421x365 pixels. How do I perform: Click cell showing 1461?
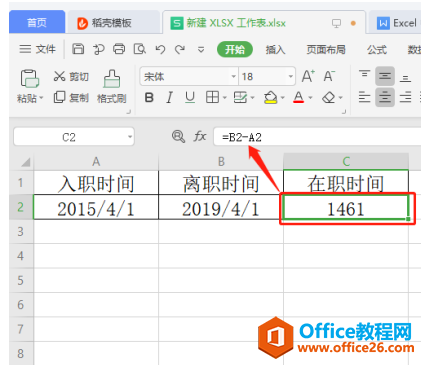[x=346, y=207]
